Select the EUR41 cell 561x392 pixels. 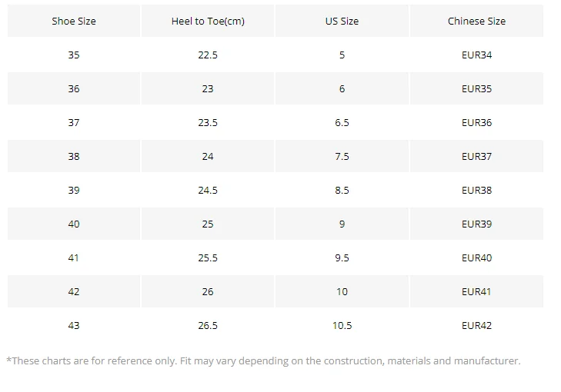(476, 291)
